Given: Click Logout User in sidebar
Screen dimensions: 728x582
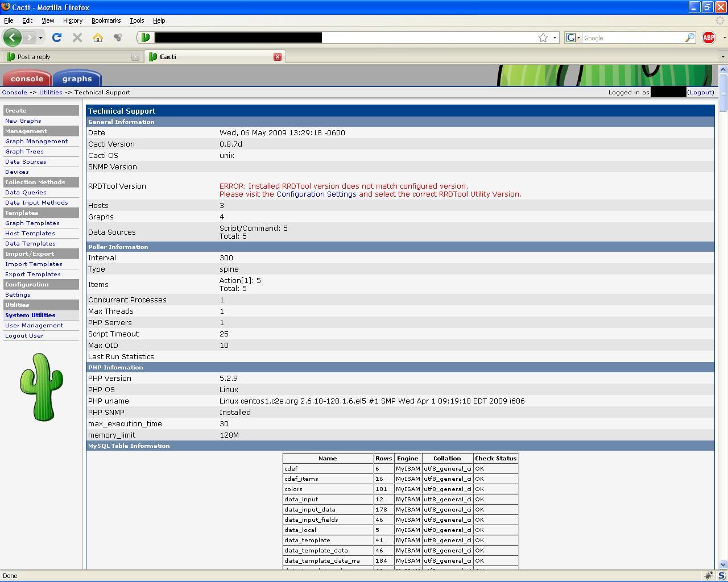Looking at the screenshot, I should coord(24,335).
